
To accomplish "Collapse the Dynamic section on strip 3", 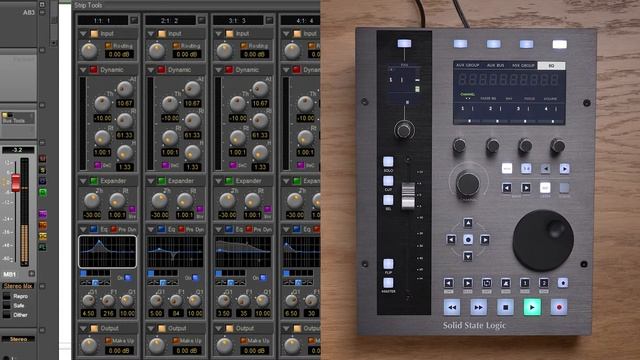I will 219,70.
